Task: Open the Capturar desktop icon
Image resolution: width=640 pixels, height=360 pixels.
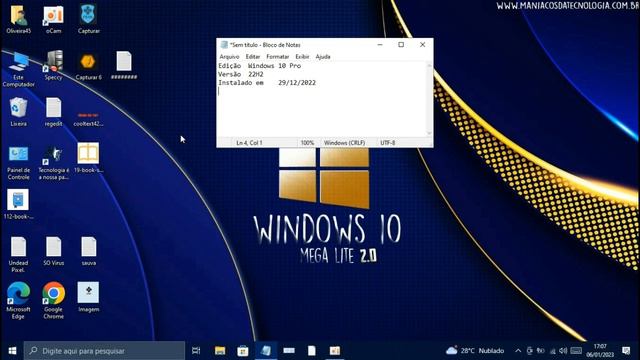Action: point(89,19)
